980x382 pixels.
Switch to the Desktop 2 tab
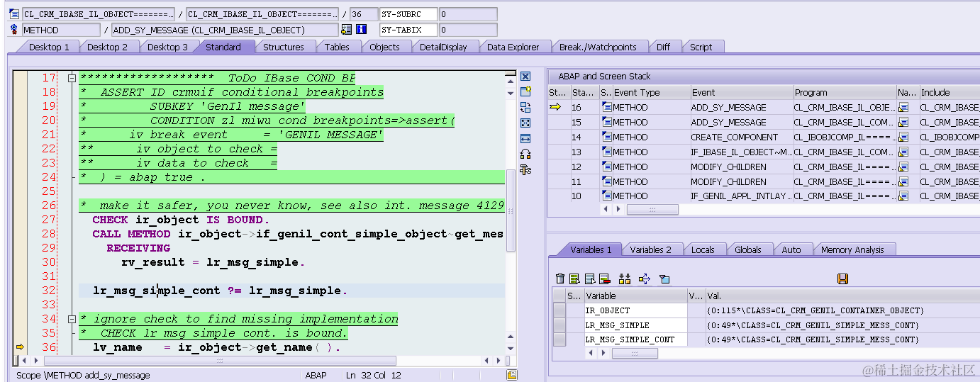coord(108,47)
